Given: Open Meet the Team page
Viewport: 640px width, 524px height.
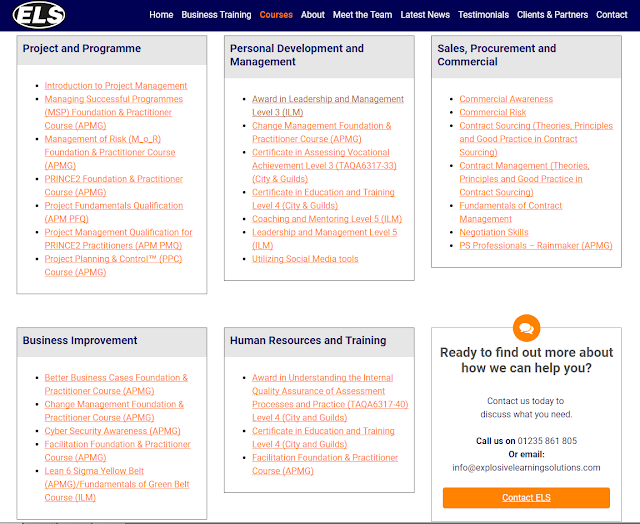Looking at the screenshot, I should pos(362,15).
